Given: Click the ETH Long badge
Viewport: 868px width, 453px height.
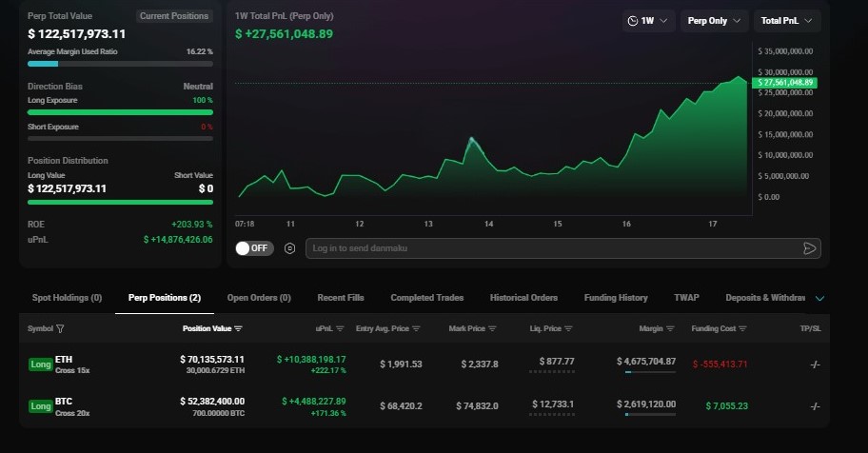Looking at the screenshot, I should tap(40, 364).
